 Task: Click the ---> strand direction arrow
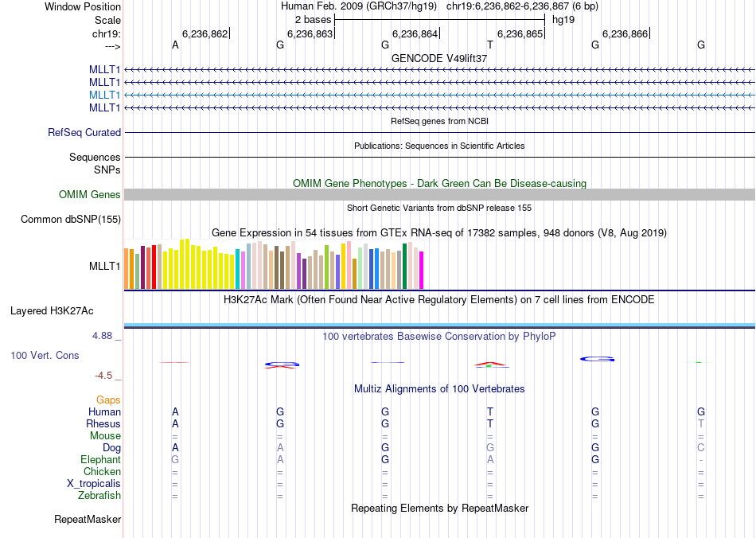[x=112, y=46]
